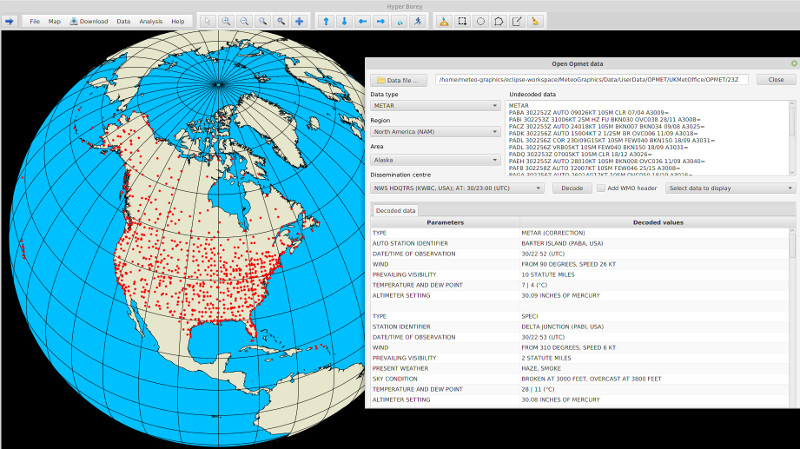Click the OPMET file path field
800x449 pixels.
592,79
